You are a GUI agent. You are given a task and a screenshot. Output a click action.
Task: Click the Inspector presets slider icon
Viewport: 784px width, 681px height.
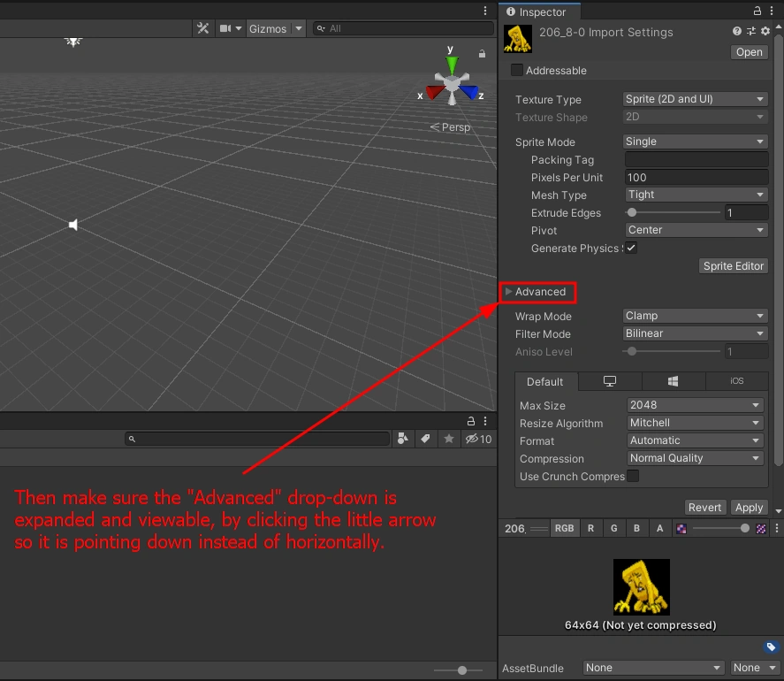click(x=751, y=32)
